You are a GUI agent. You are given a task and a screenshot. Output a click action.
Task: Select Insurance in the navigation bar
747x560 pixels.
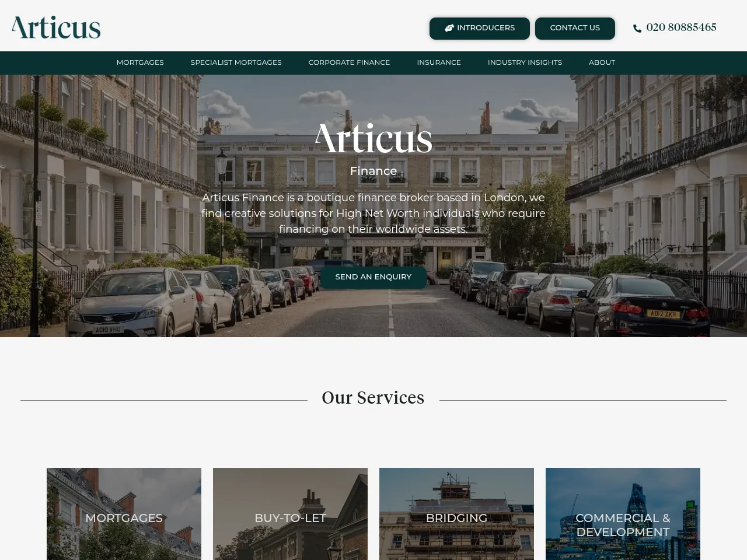point(438,62)
